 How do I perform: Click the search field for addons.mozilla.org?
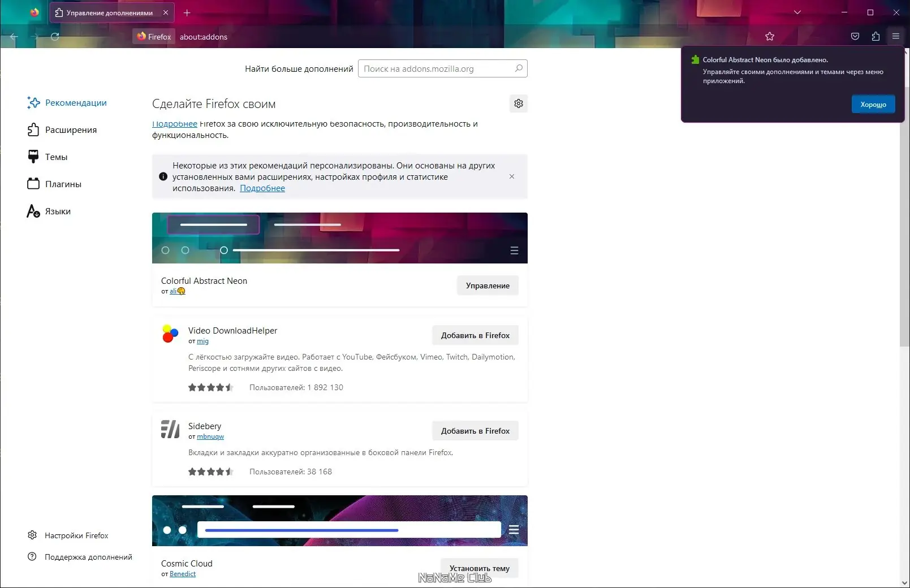click(443, 68)
